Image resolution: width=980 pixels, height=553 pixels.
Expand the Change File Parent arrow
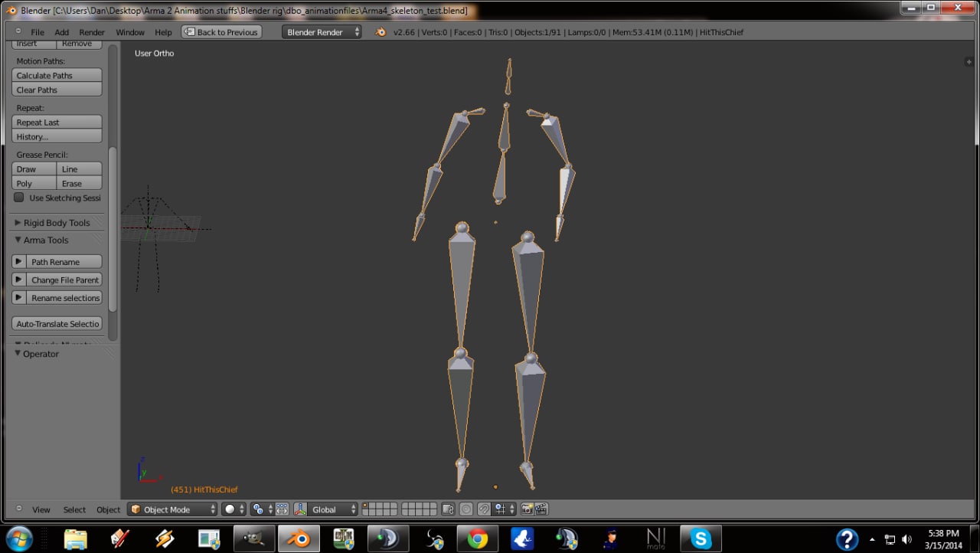pos(19,280)
